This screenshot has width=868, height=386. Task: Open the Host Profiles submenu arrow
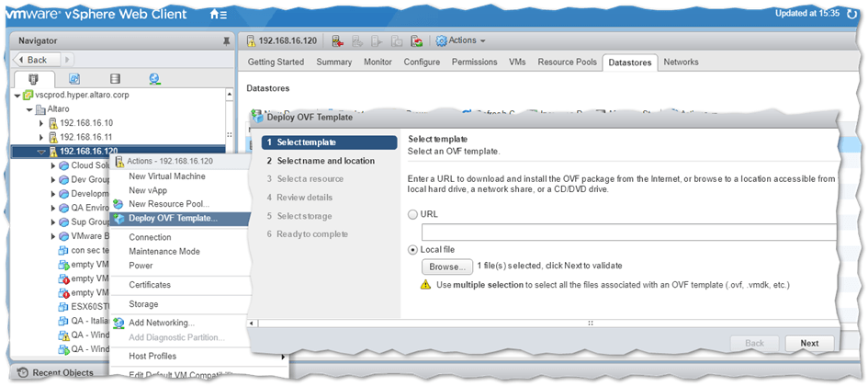pyautogui.click(x=283, y=357)
